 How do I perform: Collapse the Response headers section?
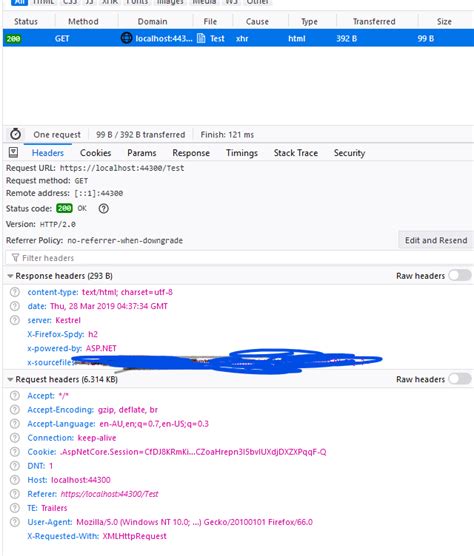click(x=10, y=276)
